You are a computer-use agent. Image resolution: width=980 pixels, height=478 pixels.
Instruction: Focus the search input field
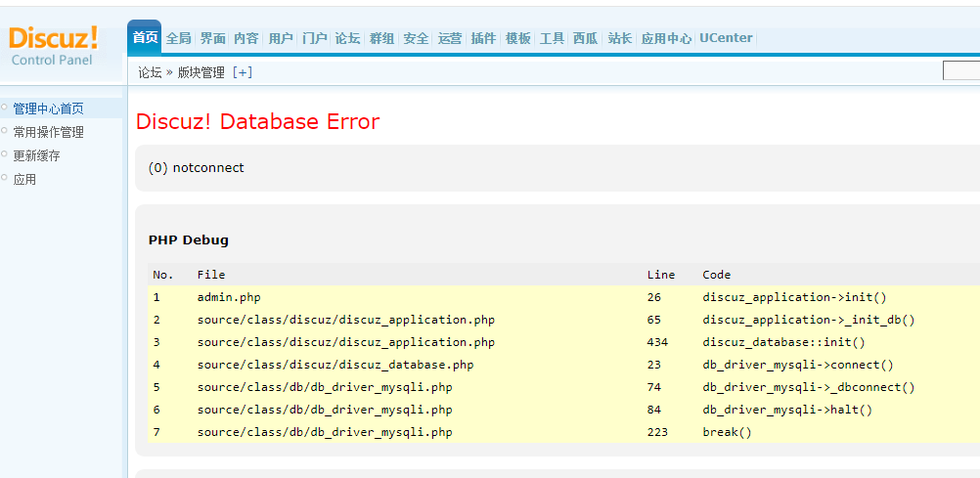coord(961,70)
